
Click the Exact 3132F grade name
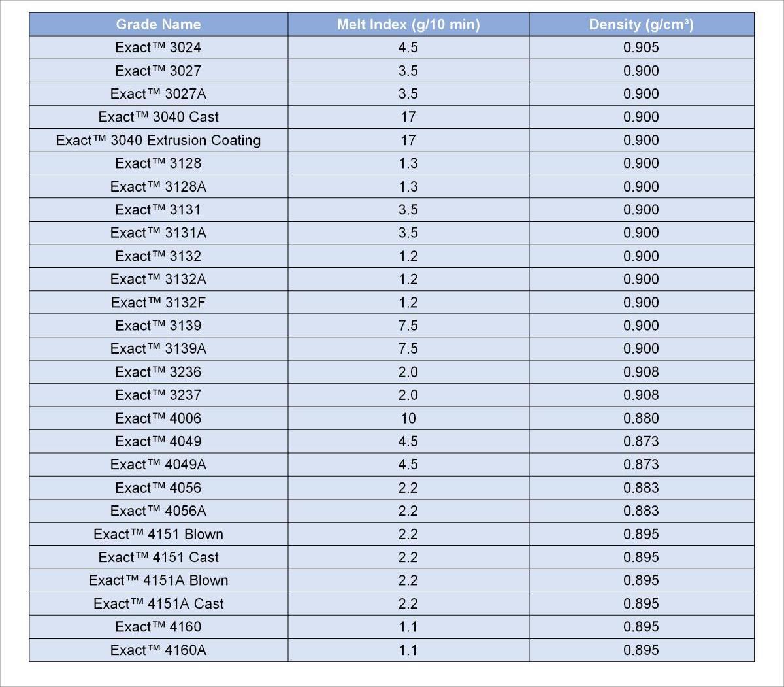(159, 303)
